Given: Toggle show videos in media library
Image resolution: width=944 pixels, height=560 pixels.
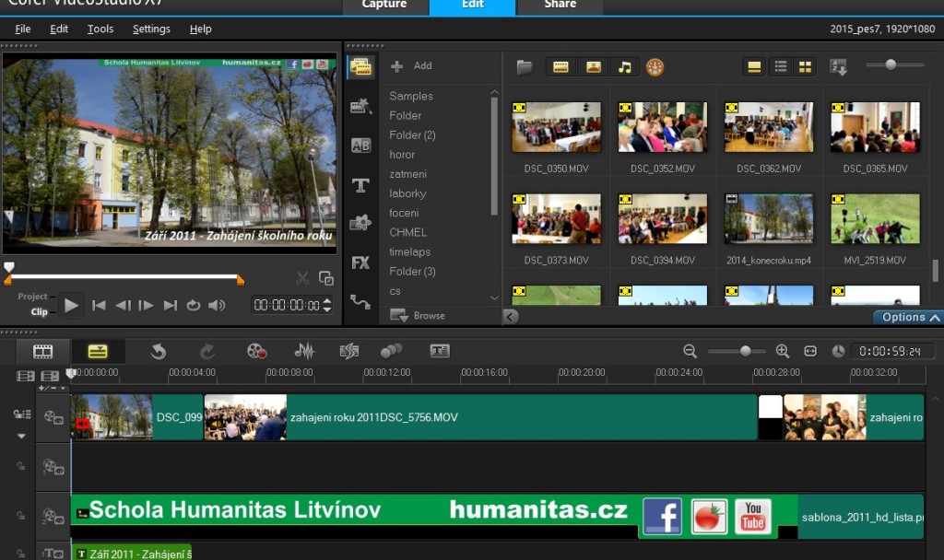Looking at the screenshot, I should click(x=560, y=67).
